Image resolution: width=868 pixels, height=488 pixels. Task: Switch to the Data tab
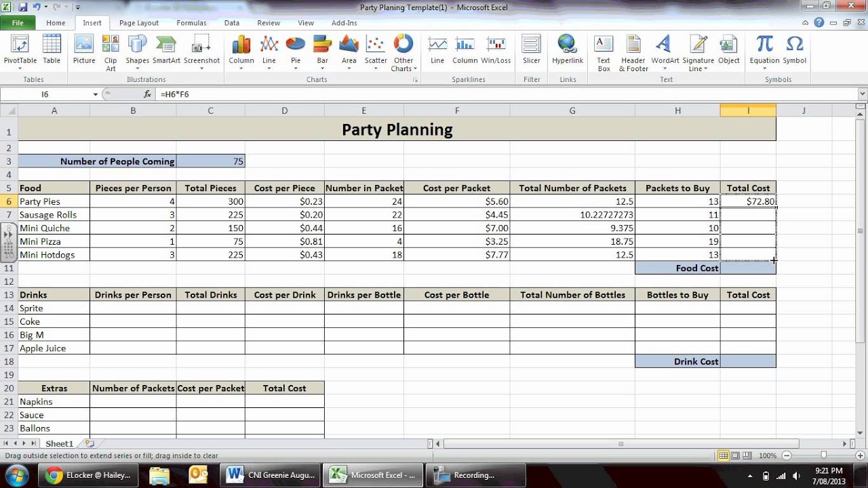pos(232,23)
